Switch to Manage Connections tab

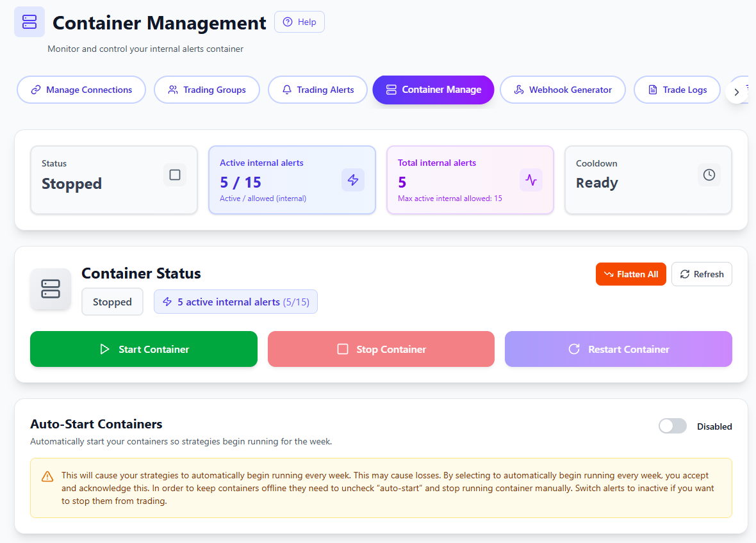click(81, 90)
